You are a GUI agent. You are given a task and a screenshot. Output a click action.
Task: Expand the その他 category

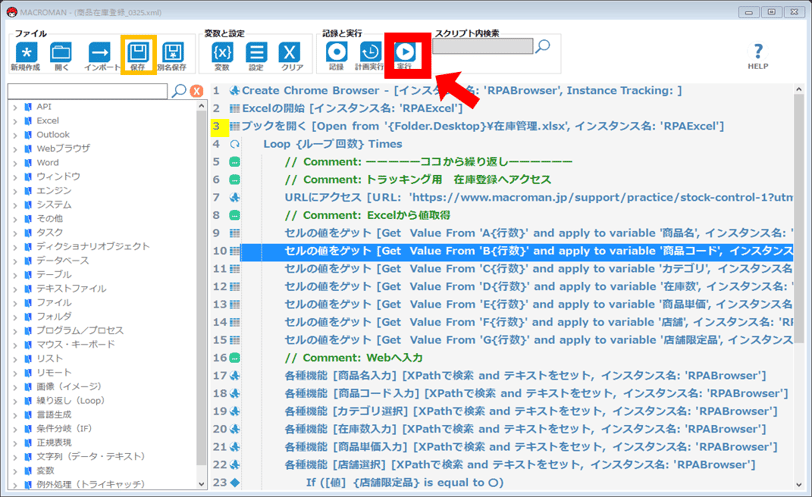point(15,219)
